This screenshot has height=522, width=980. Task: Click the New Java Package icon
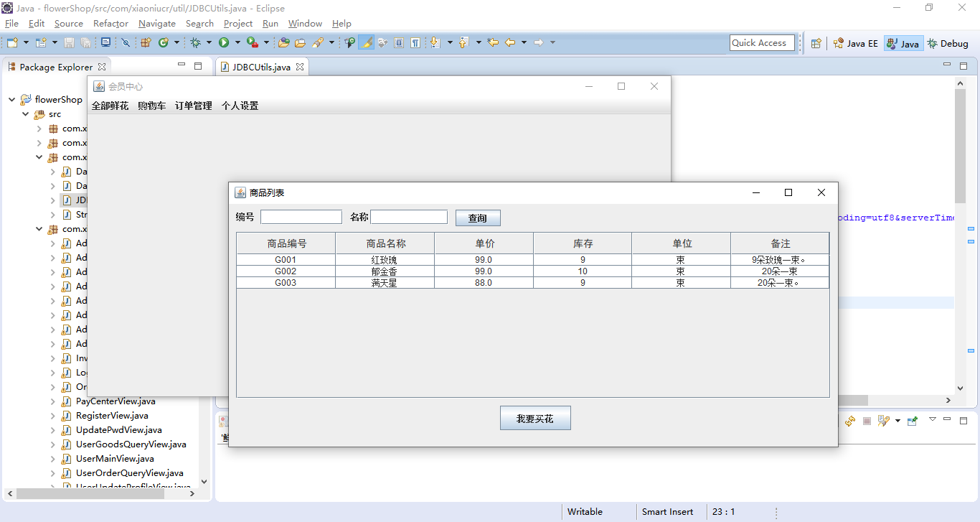146,43
